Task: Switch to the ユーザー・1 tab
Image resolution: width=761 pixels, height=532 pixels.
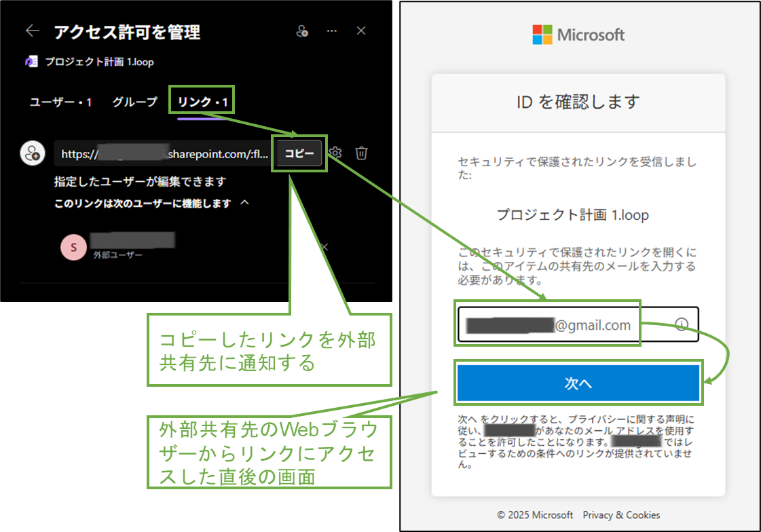Action: point(60,102)
